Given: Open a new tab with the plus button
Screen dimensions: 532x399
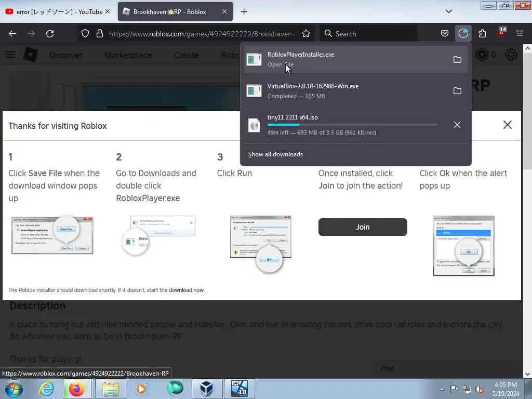Looking at the screenshot, I should [244, 12].
